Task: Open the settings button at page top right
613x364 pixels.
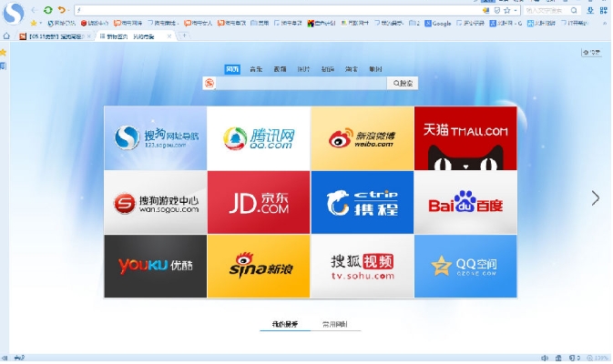Action: point(591,53)
